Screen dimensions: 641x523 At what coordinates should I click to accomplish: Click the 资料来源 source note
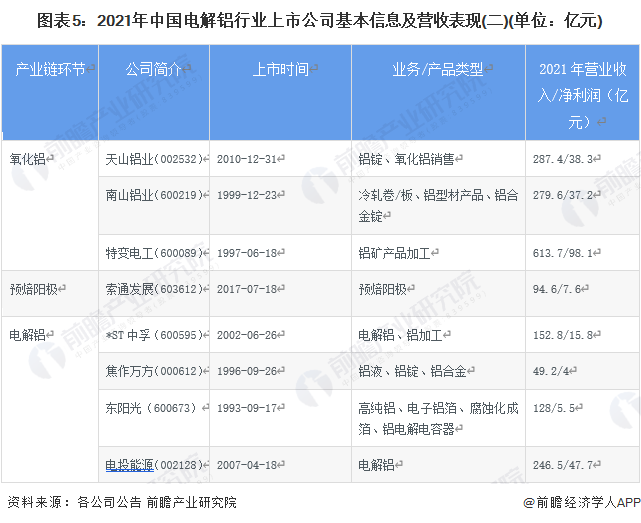tap(122, 502)
